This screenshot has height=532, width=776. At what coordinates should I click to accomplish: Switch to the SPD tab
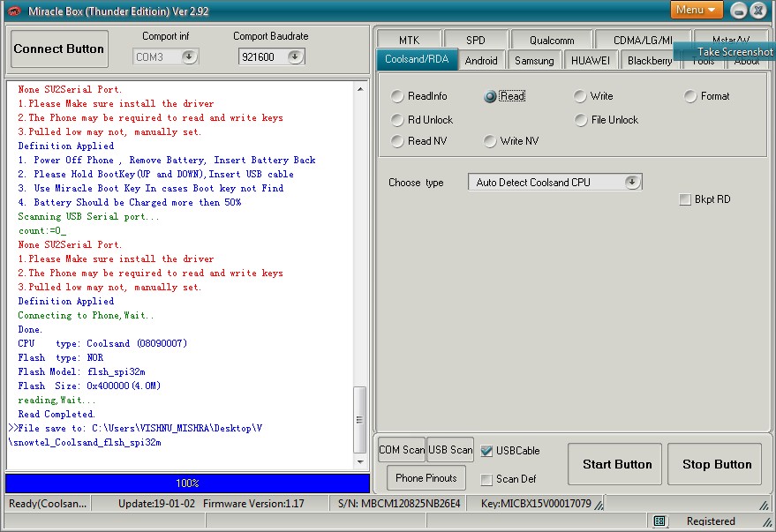pyautogui.click(x=476, y=40)
